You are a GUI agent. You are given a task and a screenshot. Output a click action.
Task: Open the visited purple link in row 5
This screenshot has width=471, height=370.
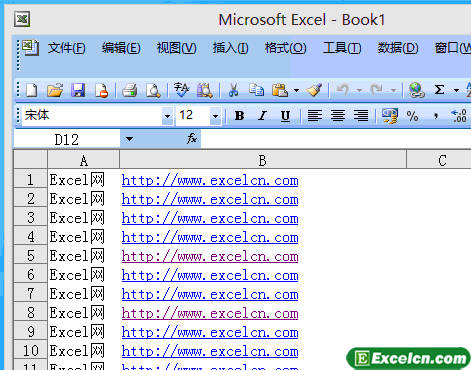click(x=210, y=256)
